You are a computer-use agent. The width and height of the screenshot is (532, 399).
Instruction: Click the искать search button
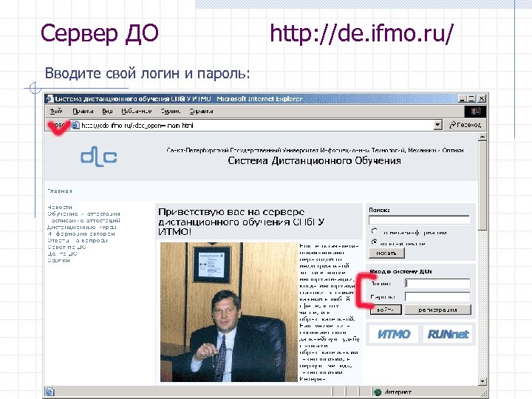pos(386,253)
